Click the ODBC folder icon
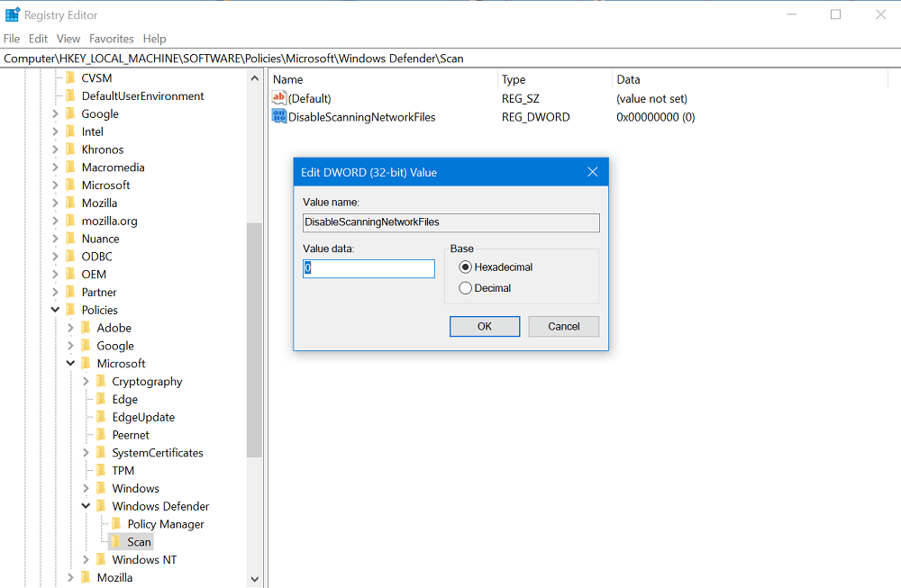The height and width of the screenshot is (588, 901). (70, 256)
